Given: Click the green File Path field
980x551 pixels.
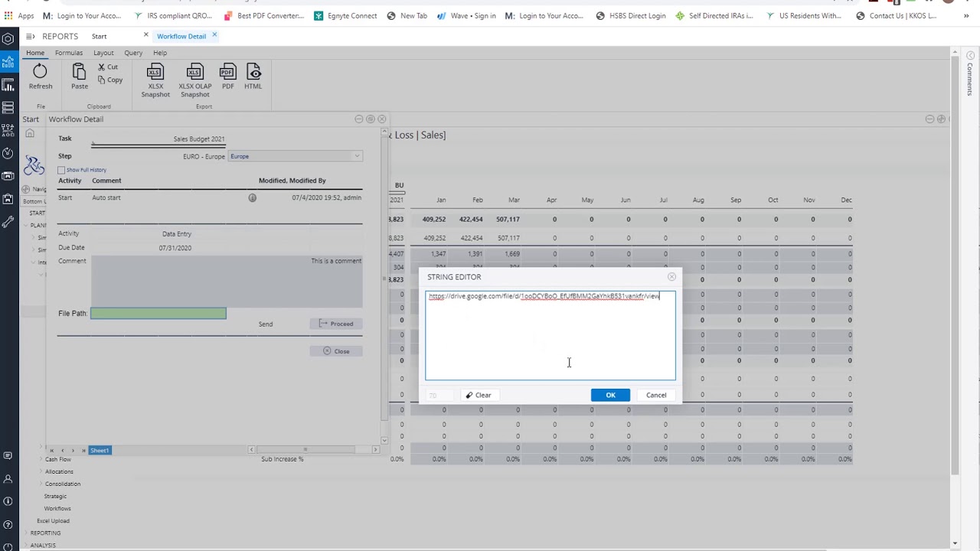Looking at the screenshot, I should coord(158,313).
